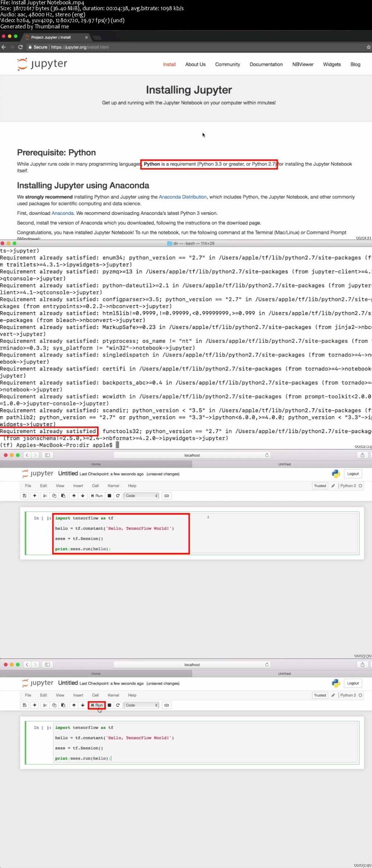This screenshot has height=868, width=372.
Task: Click Trusted indicator in 00:03:40 notebook frame
Action: click(320, 695)
